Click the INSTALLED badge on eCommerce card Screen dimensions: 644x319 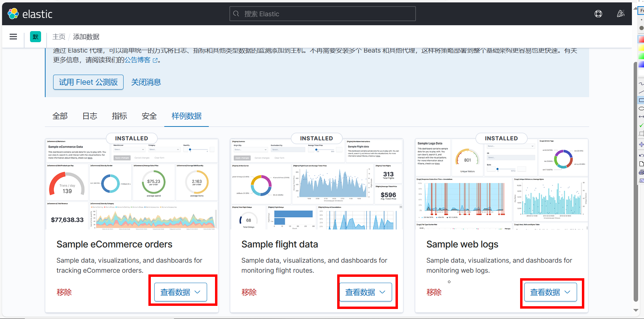pyautogui.click(x=131, y=138)
